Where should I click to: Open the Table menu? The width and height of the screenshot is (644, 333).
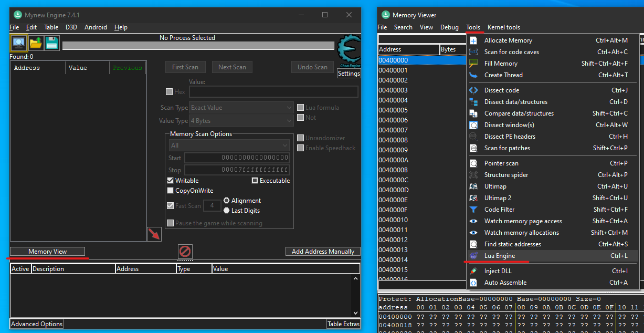pos(51,27)
